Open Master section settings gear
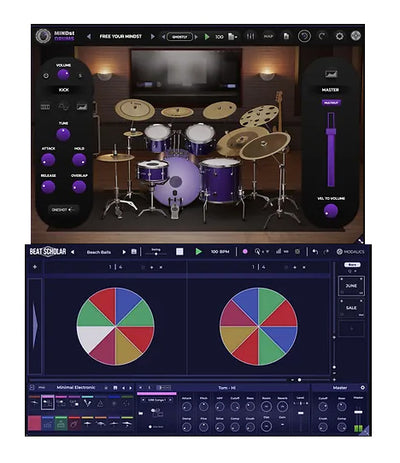The height and width of the screenshot is (463, 400). (363, 388)
